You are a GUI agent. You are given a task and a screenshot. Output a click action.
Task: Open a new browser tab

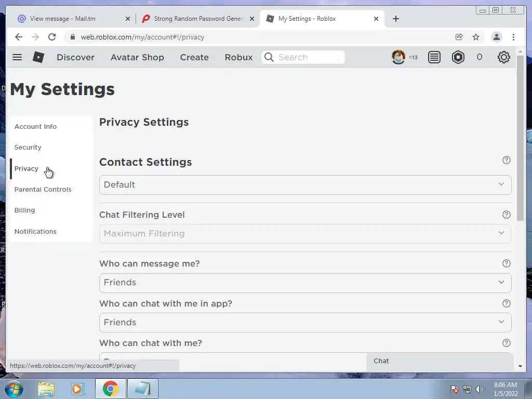click(x=395, y=19)
